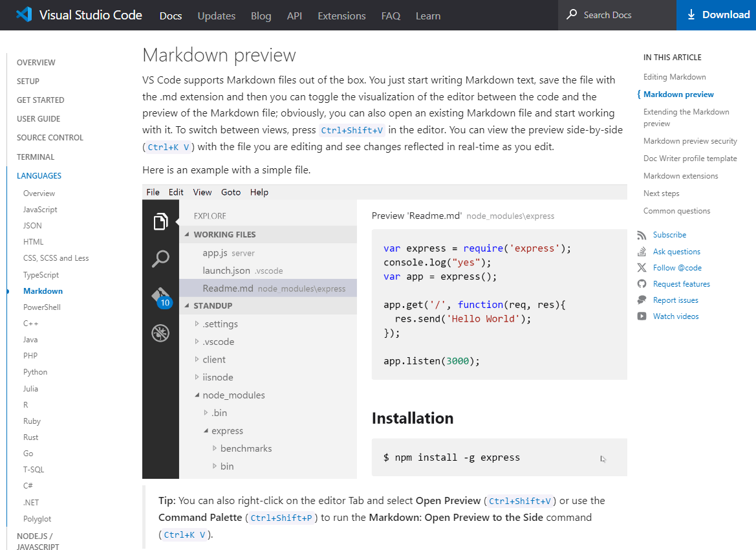The height and width of the screenshot is (550, 756).
Task: Click the search magnifier in Search Docs box
Action: (x=572, y=14)
